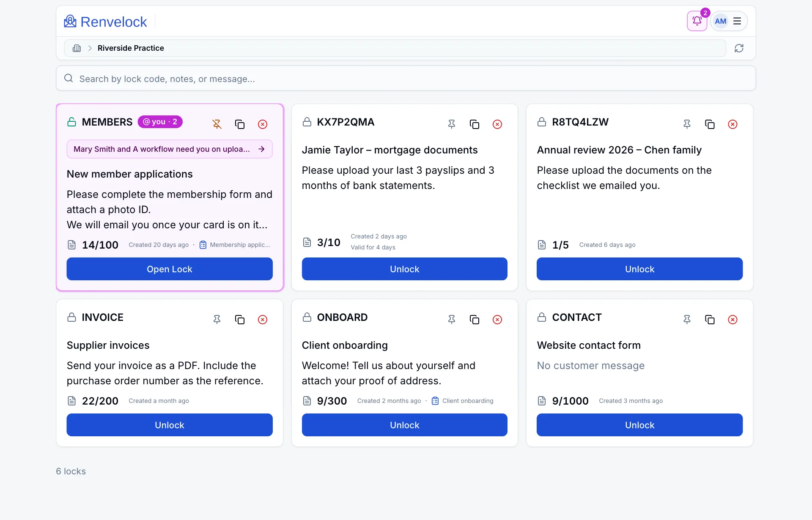Delete the MEMBERS lock
812x520 pixels.
(x=263, y=124)
